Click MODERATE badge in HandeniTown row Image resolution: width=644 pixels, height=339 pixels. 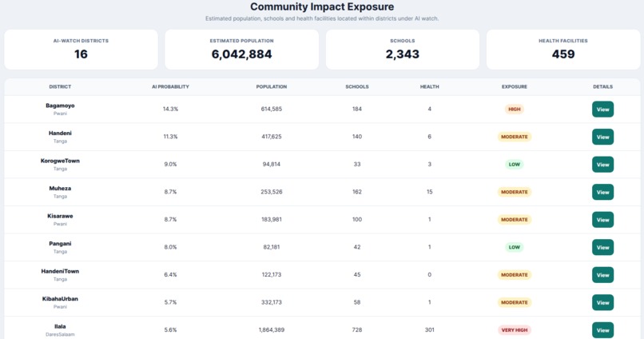[515, 275]
